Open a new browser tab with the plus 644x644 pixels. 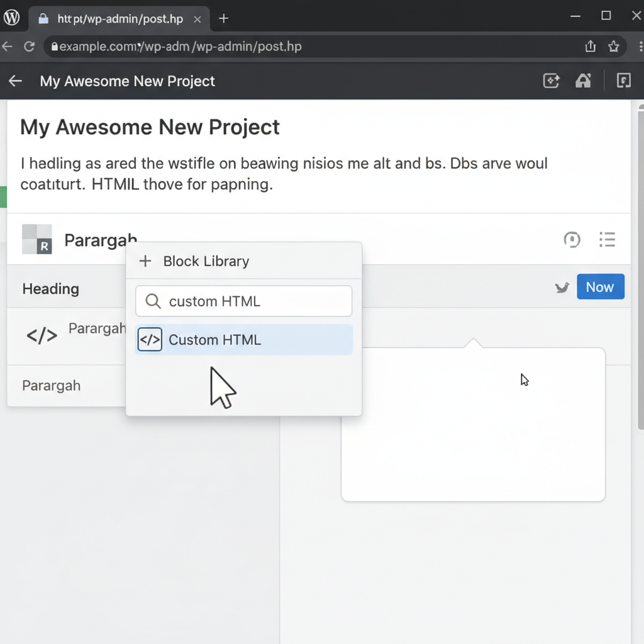pyautogui.click(x=223, y=18)
